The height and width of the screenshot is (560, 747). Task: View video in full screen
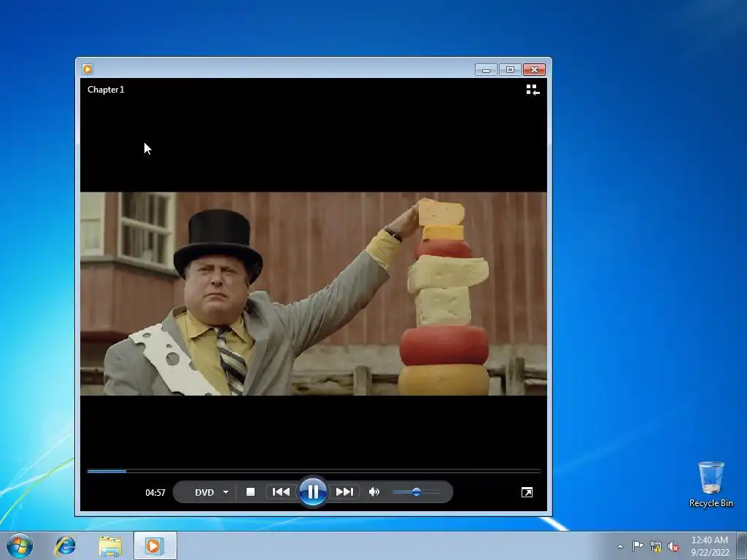coord(527,492)
